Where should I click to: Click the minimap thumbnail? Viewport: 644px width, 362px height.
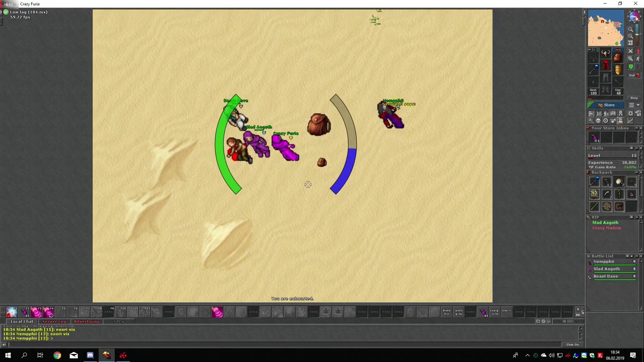click(x=606, y=29)
